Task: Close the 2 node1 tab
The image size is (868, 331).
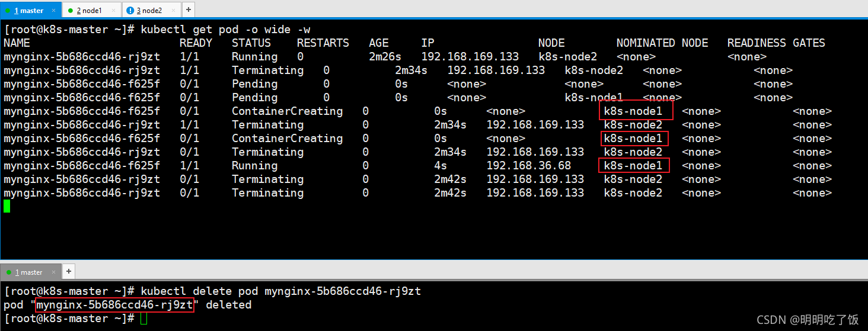Action: [x=113, y=11]
